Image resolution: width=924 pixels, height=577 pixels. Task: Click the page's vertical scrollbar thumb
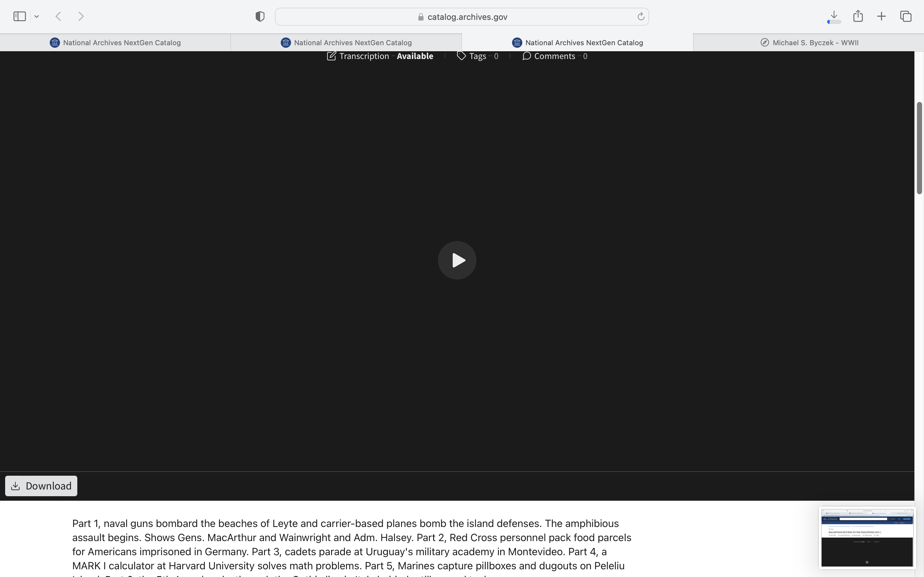[919, 148]
